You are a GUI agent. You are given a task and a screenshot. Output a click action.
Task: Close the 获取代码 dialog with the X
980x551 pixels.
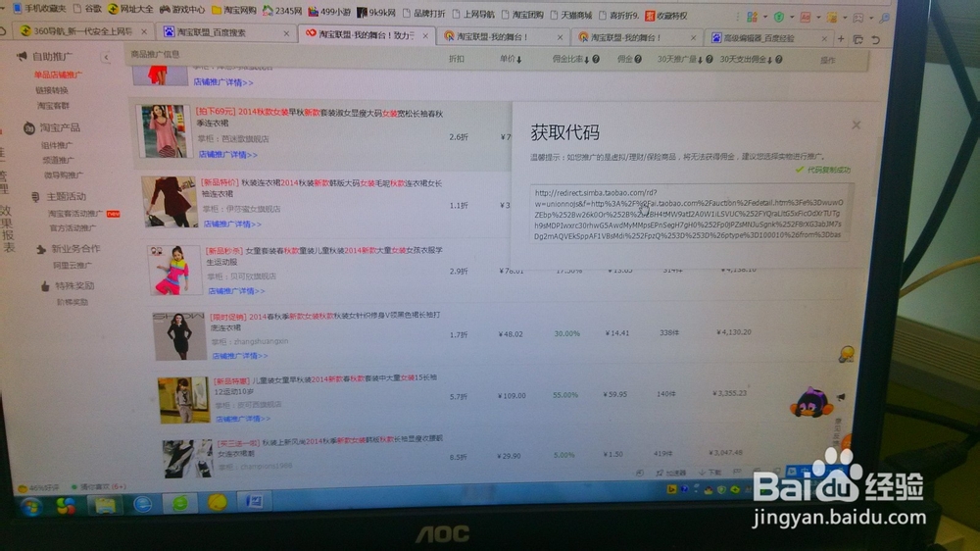tap(857, 125)
